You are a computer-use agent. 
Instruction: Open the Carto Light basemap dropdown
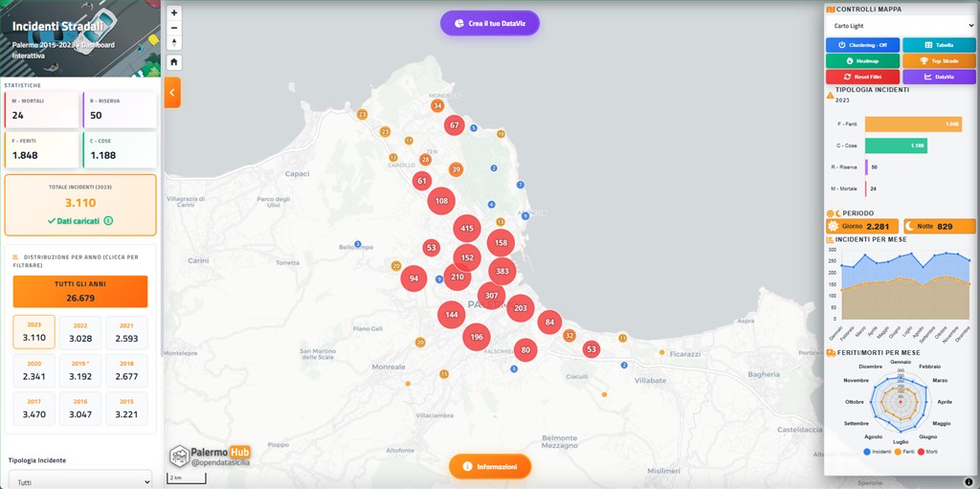pyautogui.click(x=900, y=25)
